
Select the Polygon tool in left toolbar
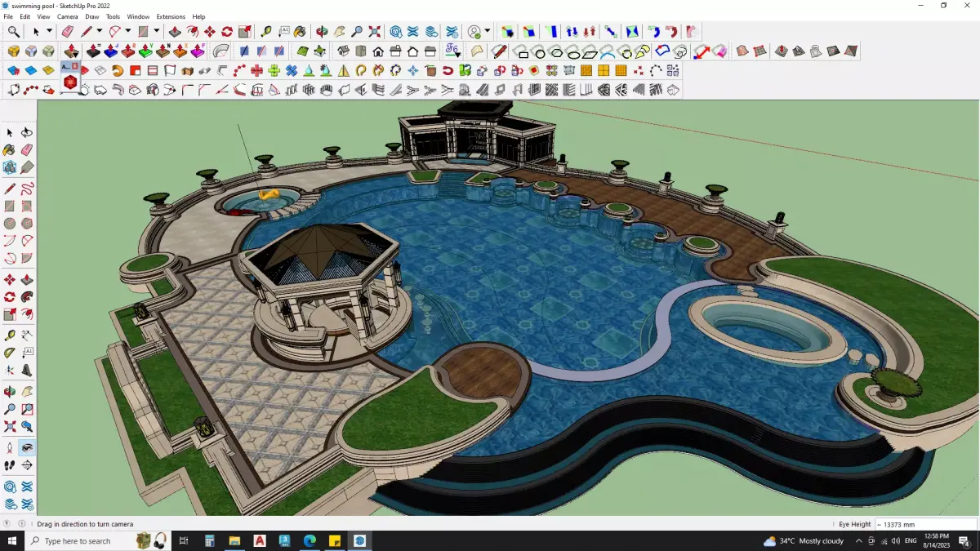(x=27, y=223)
